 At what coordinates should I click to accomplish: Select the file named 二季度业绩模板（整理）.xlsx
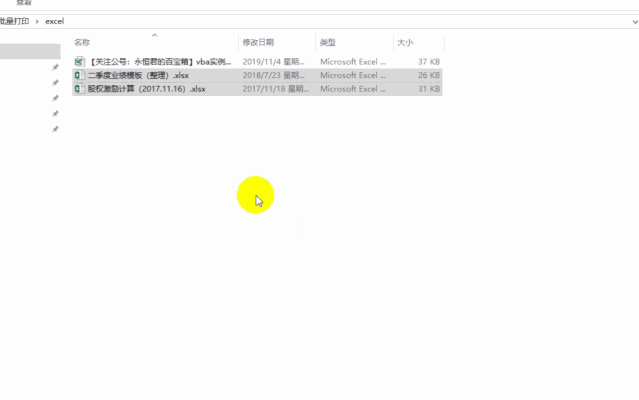[138, 75]
